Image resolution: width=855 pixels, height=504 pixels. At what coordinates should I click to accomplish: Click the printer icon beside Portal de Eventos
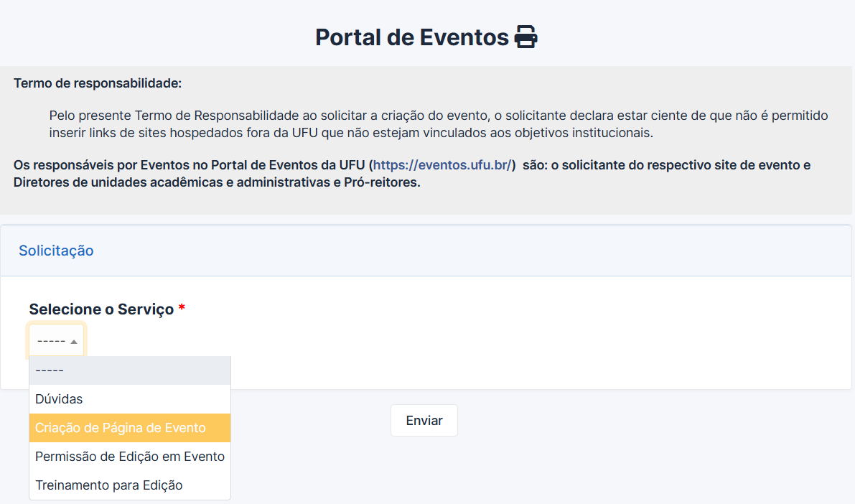526,37
